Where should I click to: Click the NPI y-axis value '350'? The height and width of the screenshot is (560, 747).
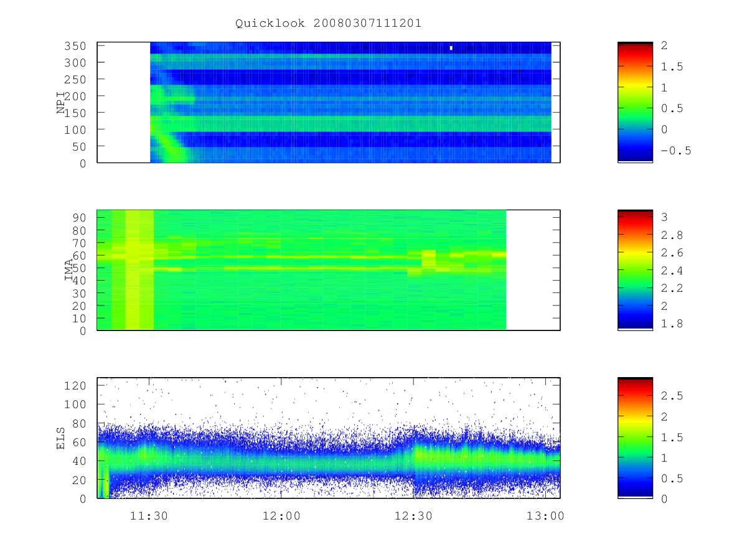point(75,46)
